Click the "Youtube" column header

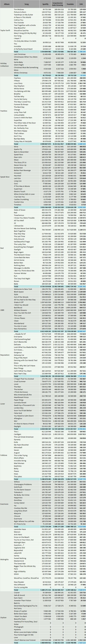[70, 4]
